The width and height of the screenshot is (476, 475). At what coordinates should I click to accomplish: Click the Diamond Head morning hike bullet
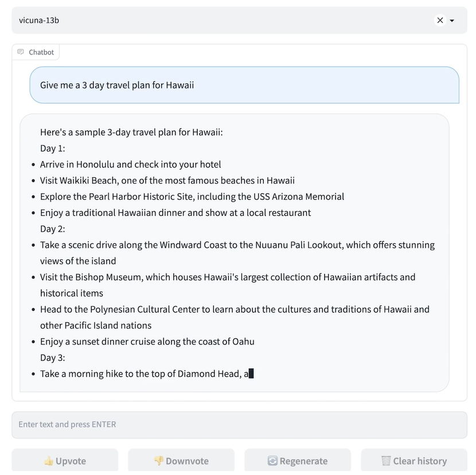coord(143,374)
